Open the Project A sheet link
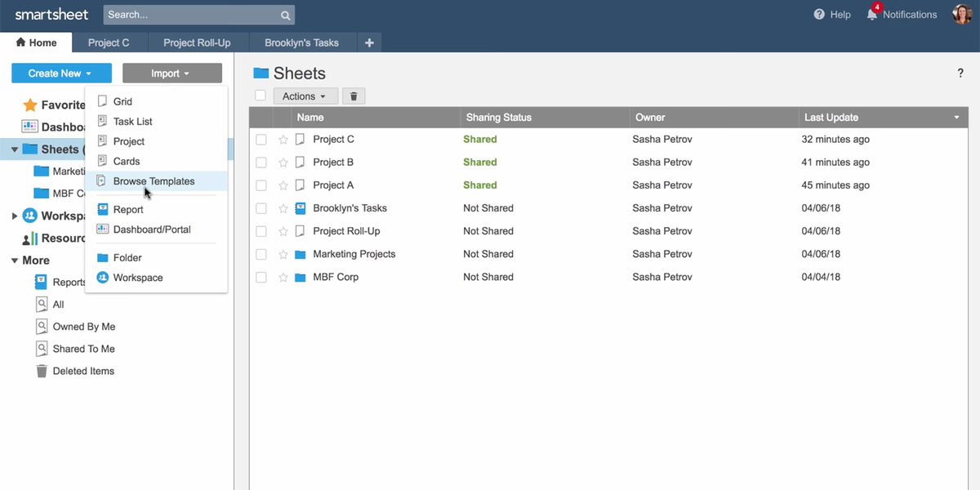Viewport: 980px width, 490px height. tap(333, 185)
